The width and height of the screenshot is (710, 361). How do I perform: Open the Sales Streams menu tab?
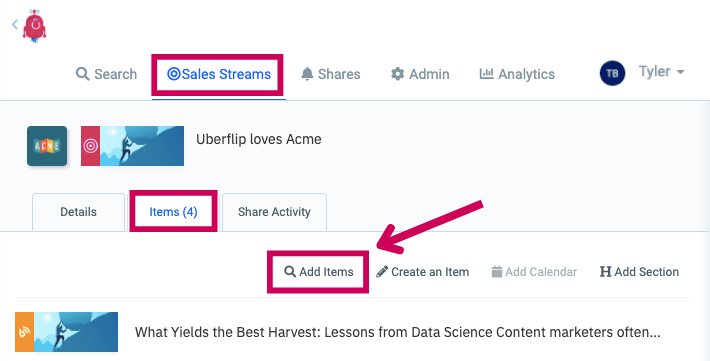219,74
